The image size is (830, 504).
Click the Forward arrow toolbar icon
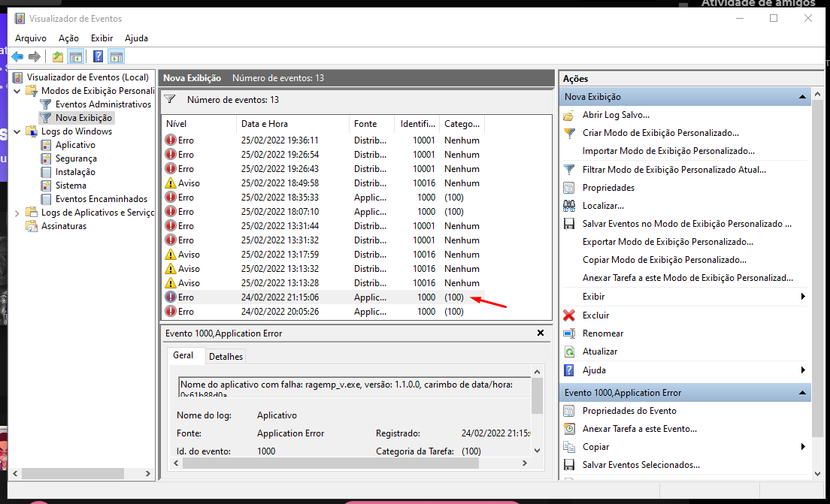click(x=35, y=56)
